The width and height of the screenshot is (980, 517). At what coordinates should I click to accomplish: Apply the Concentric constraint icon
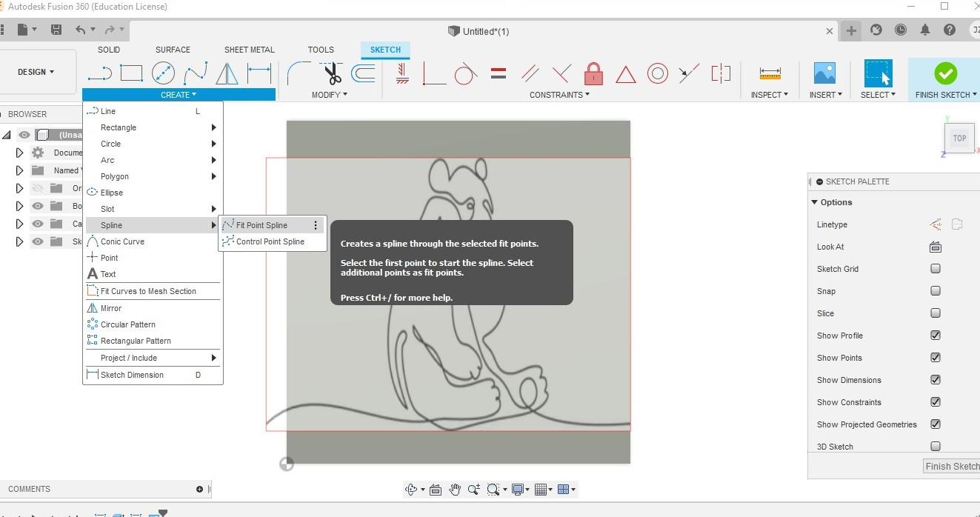(658, 73)
